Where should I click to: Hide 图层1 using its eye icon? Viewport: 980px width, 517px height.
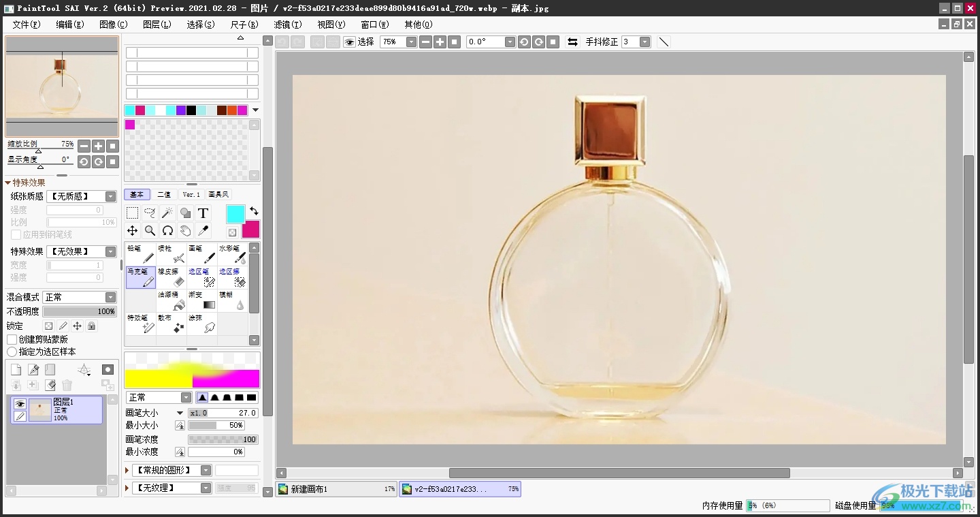point(20,404)
